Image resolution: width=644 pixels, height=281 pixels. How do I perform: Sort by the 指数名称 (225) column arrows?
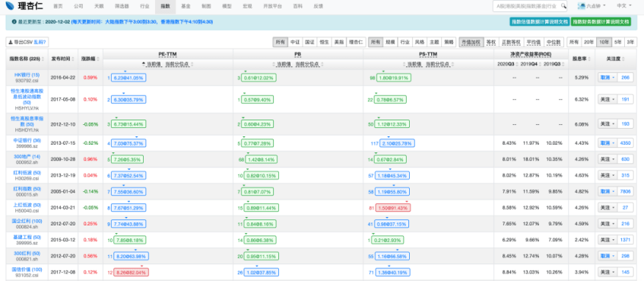pos(43,59)
